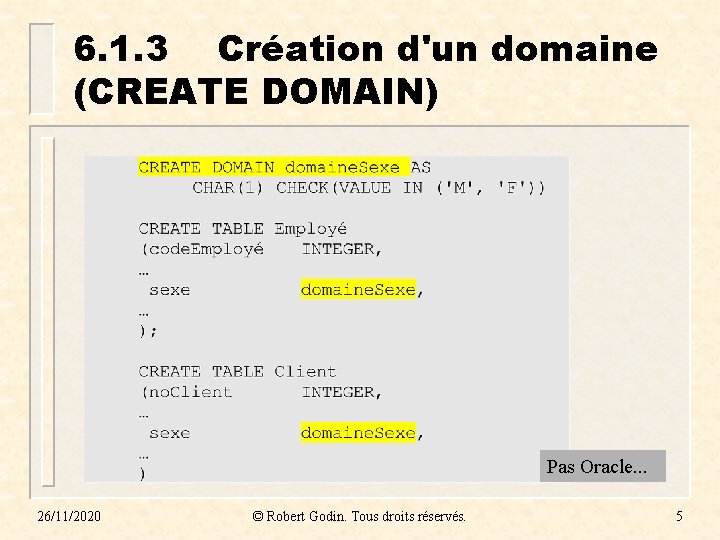This screenshot has height=540, width=720.
Task: Click highlighted 'CREATE DOMAIN domaineSexe' text
Action: (x=274, y=167)
